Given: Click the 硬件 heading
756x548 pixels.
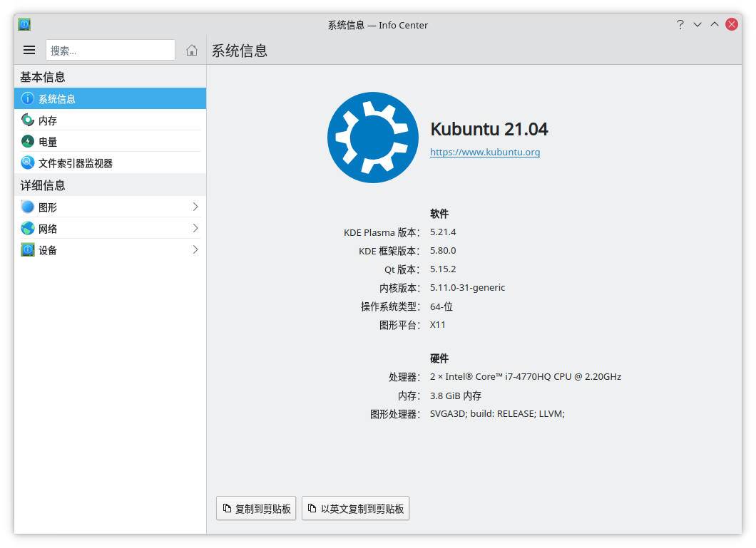Looking at the screenshot, I should tap(439, 358).
